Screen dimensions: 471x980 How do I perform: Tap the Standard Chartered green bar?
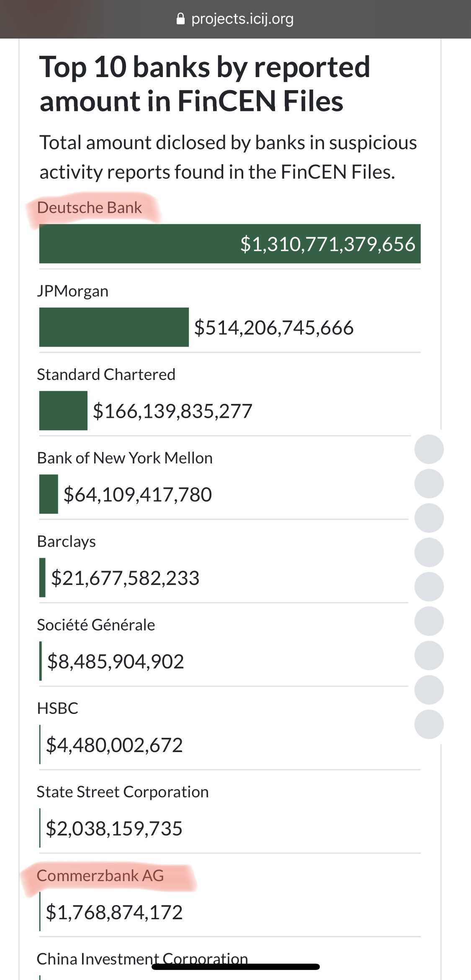[x=63, y=411]
